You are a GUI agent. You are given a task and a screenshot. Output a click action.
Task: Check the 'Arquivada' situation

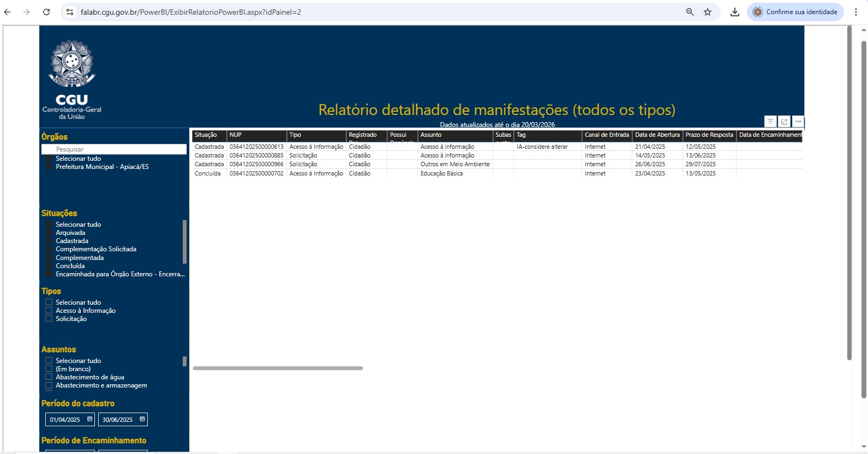click(x=49, y=233)
